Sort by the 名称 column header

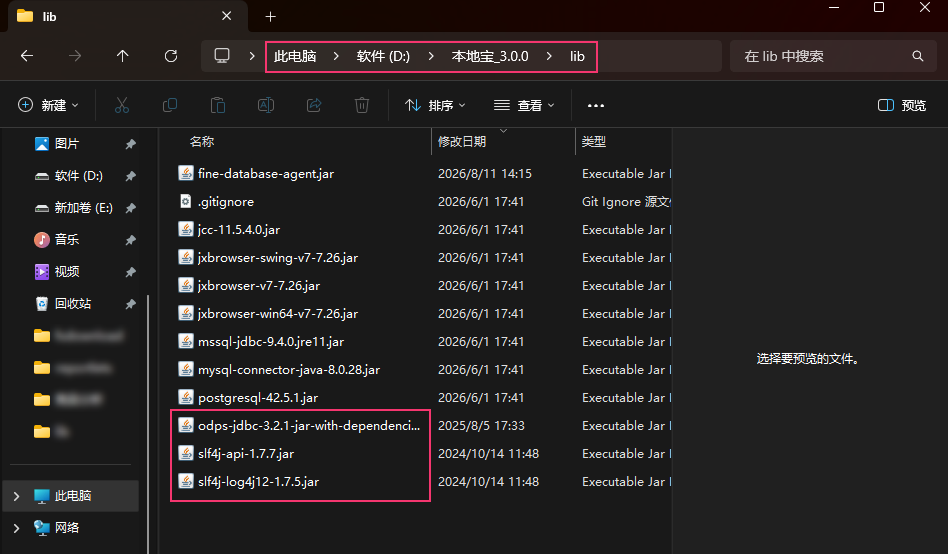click(x=202, y=142)
